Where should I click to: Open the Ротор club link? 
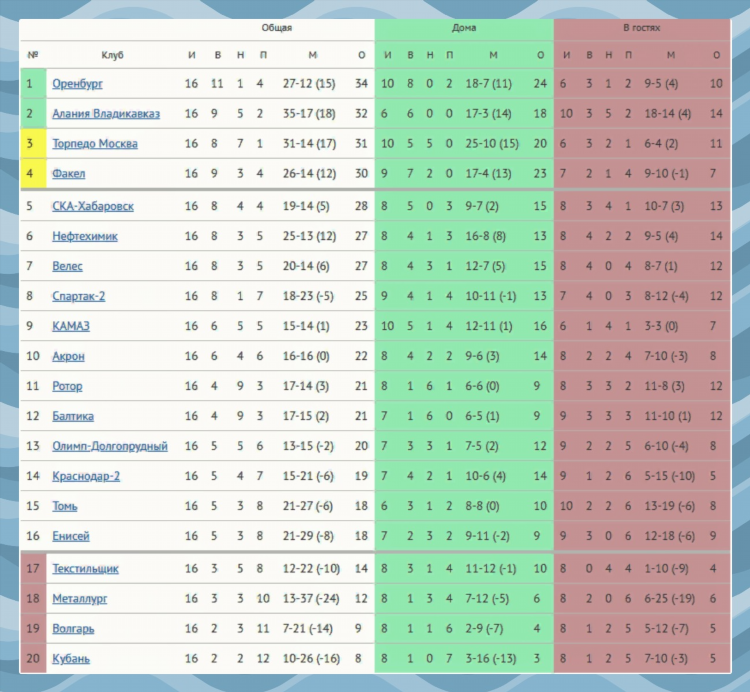coord(67,386)
